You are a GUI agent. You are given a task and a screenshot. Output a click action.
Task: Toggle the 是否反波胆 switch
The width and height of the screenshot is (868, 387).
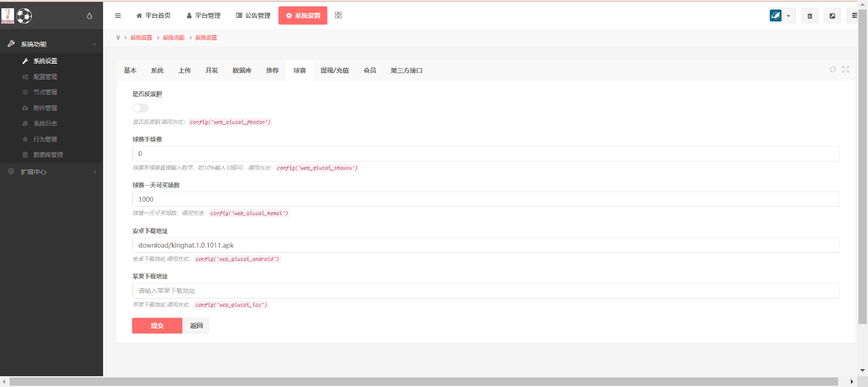point(141,108)
